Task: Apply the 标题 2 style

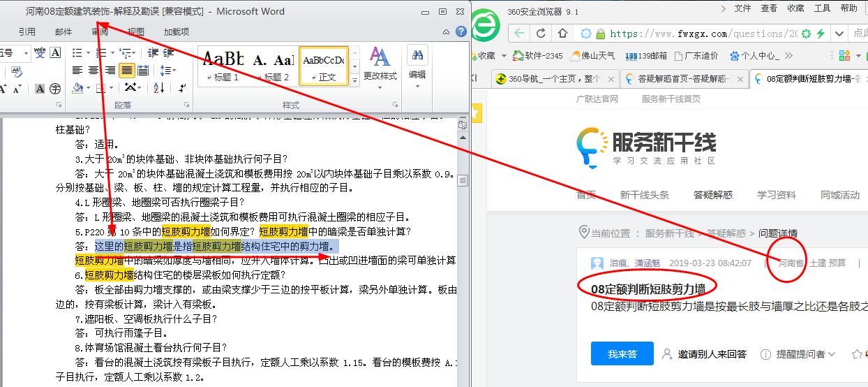Action: (273, 66)
